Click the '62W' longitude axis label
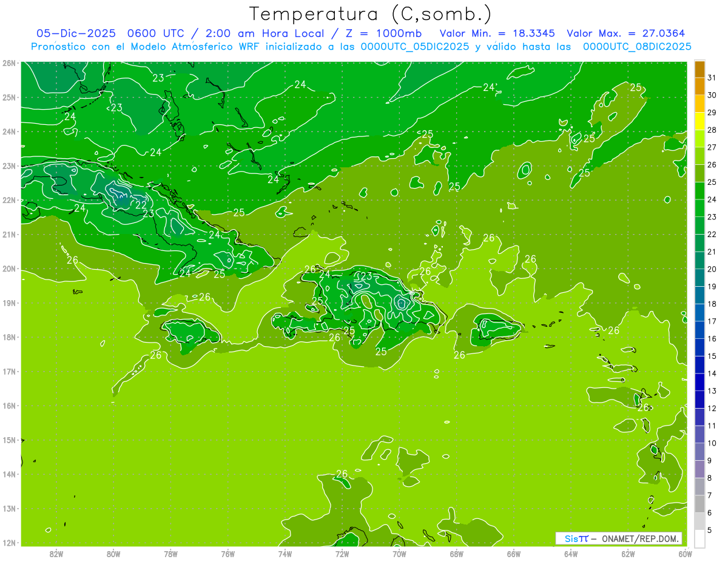 tap(628, 553)
